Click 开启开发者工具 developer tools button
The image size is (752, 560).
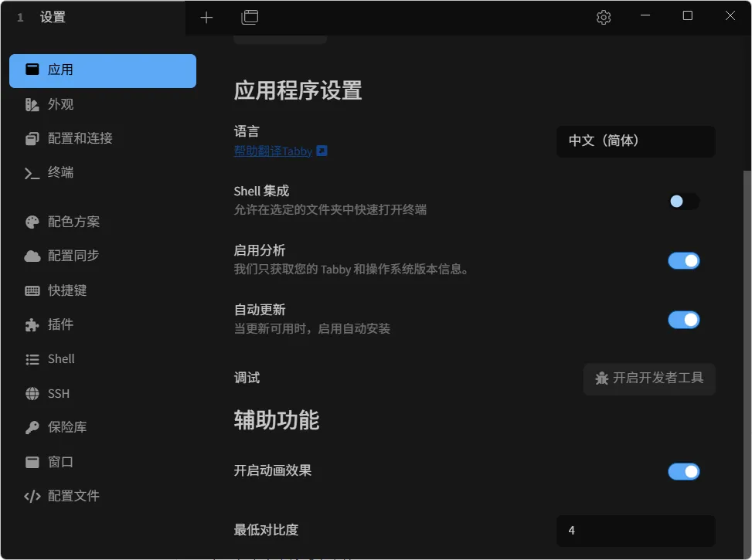[648, 379]
